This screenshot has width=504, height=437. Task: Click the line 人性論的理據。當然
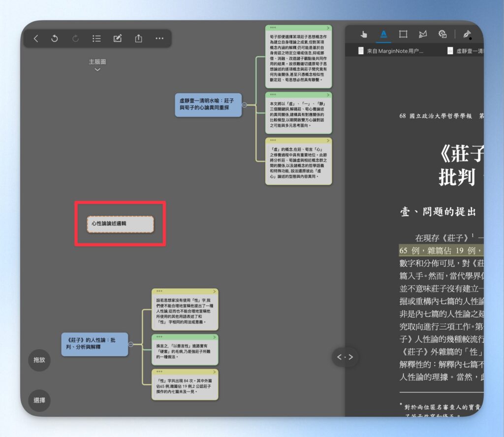(x=441, y=377)
